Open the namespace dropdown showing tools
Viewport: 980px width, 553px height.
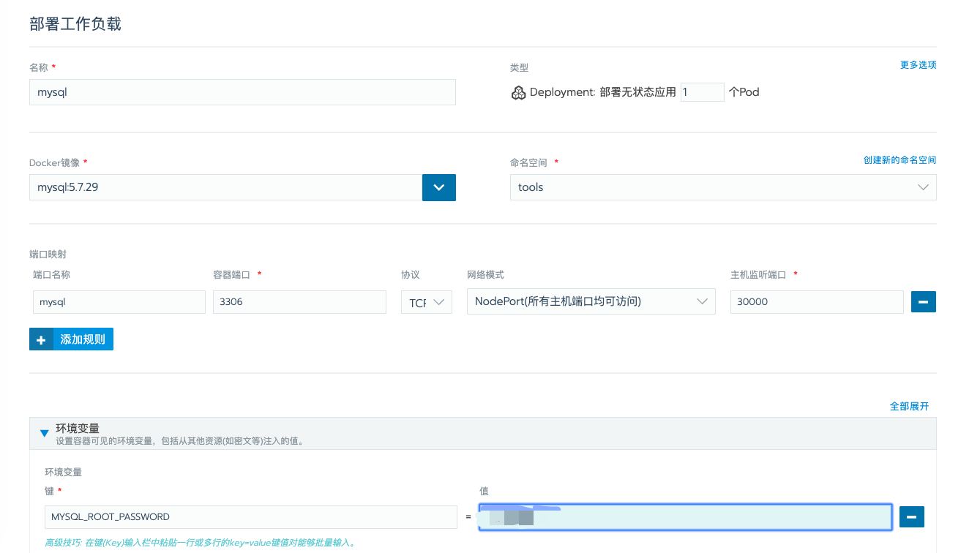(723, 187)
